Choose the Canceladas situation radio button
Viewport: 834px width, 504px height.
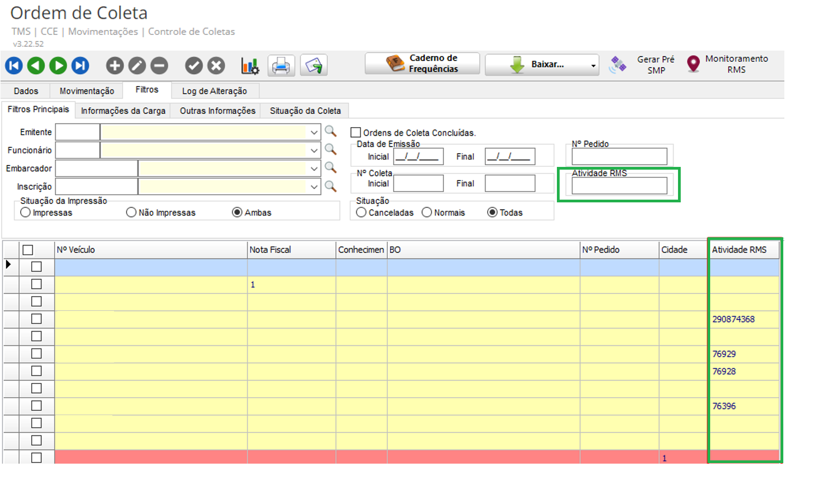(x=361, y=212)
